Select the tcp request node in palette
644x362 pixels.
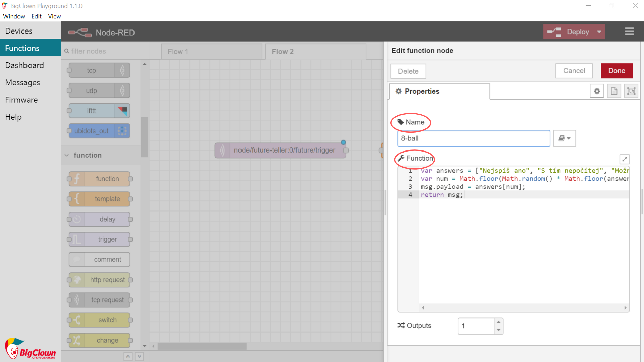(x=99, y=300)
